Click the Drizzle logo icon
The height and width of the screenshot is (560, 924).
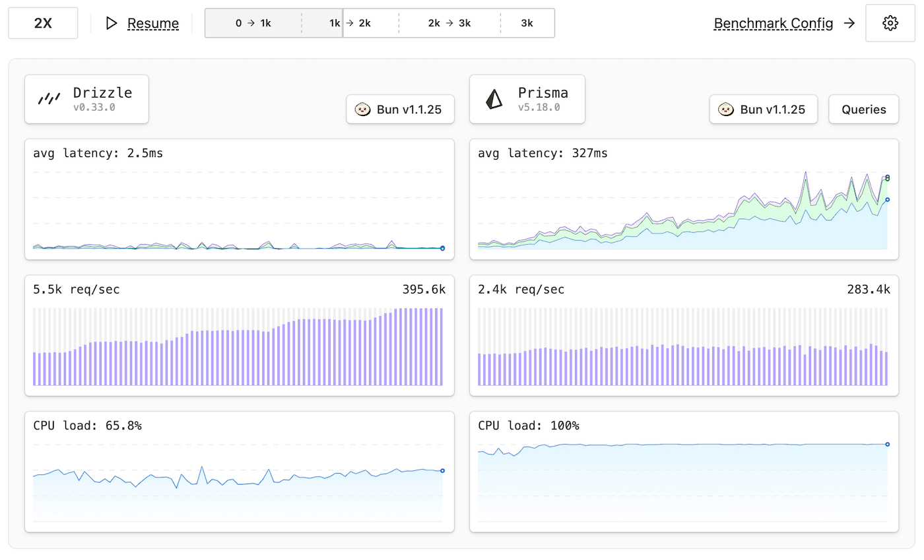[x=49, y=99]
